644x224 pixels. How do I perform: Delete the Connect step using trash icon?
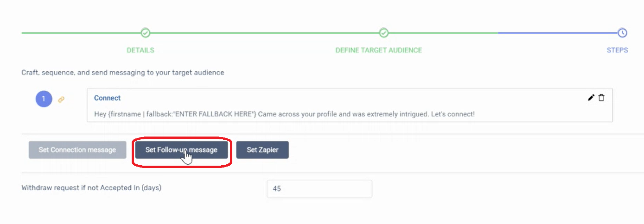[x=601, y=98]
